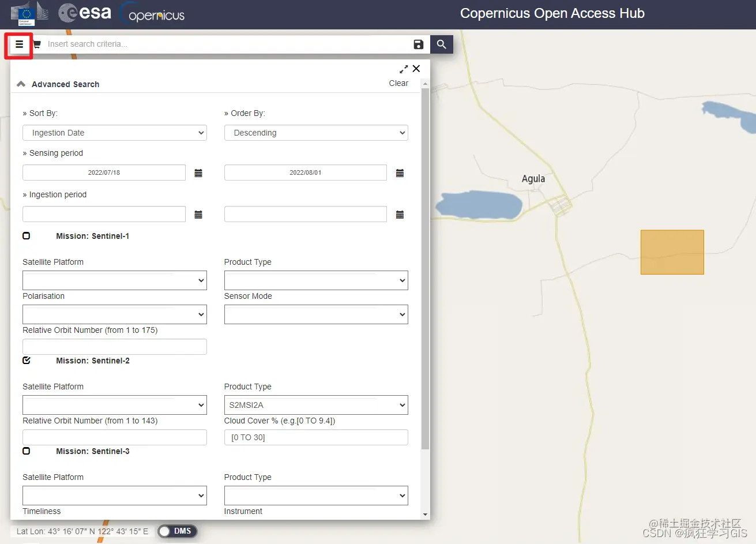The height and width of the screenshot is (544, 756).
Task: Click the ingestion period start date field
Action: pos(104,214)
